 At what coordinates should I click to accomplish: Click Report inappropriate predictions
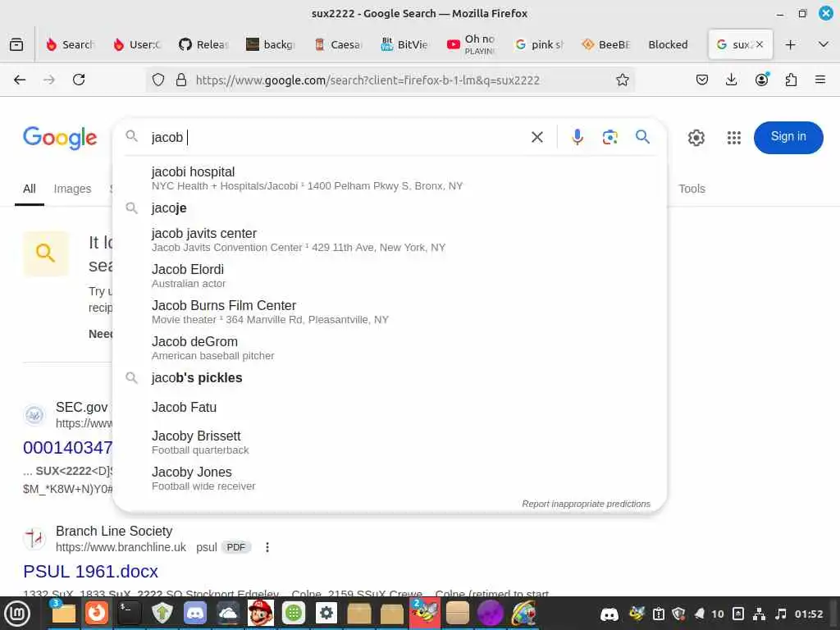[586, 504]
